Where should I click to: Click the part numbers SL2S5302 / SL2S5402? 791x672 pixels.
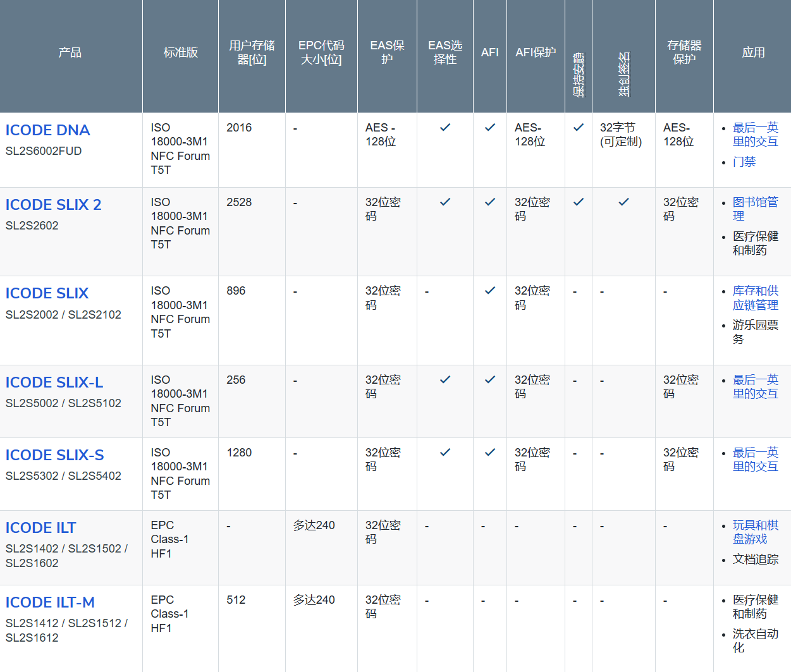point(63,476)
